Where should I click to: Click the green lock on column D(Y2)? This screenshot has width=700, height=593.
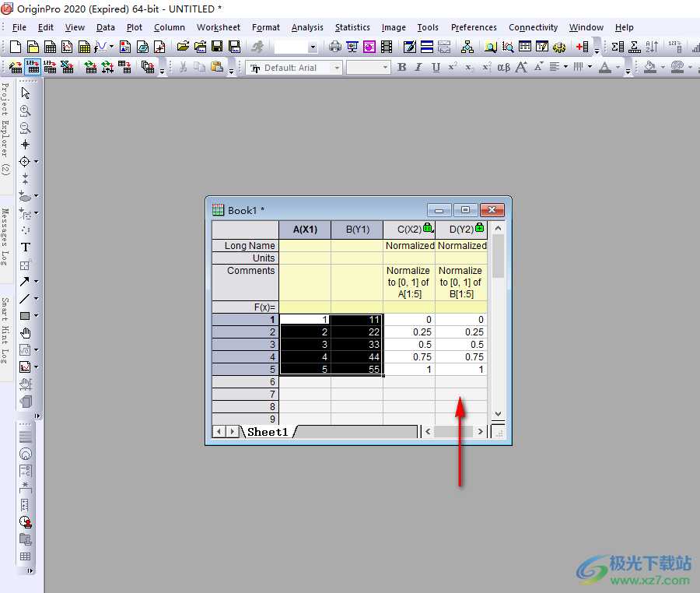(480, 228)
